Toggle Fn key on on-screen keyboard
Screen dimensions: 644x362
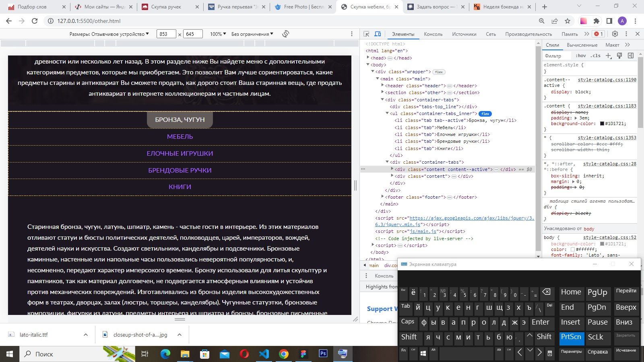click(x=404, y=353)
